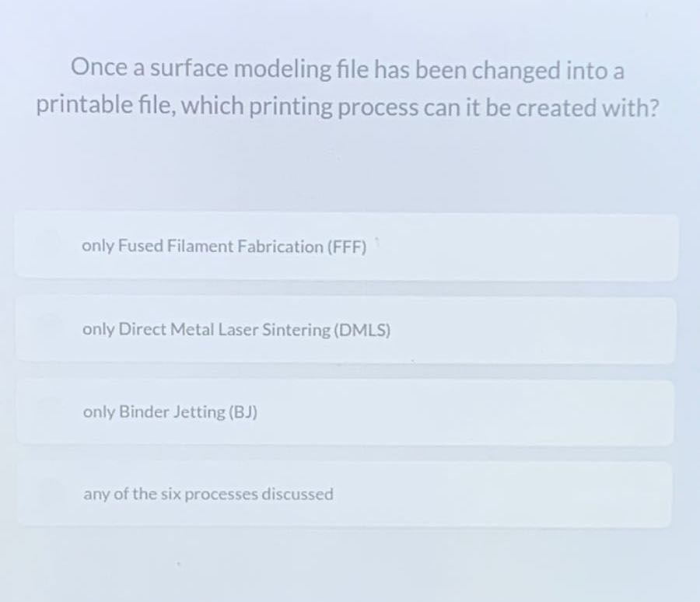Viewport: 700px width, 602px height.
Task: Click the third answer option row
Action: 346,411
